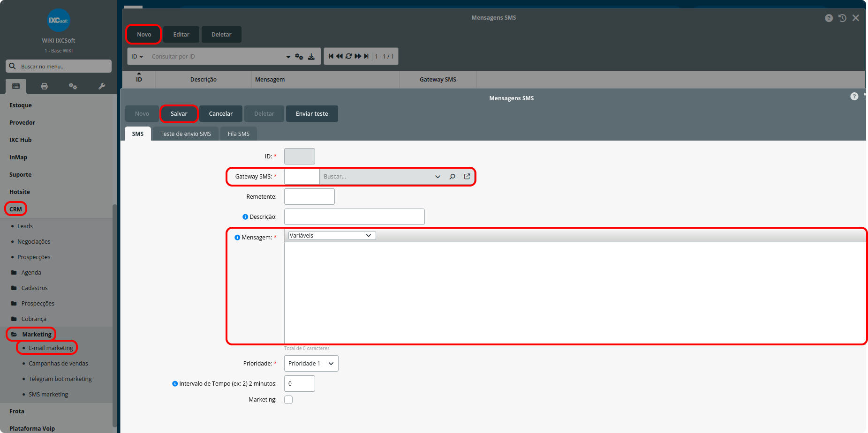Focus the Buscar no menu search field

click(x=59, y=66)
